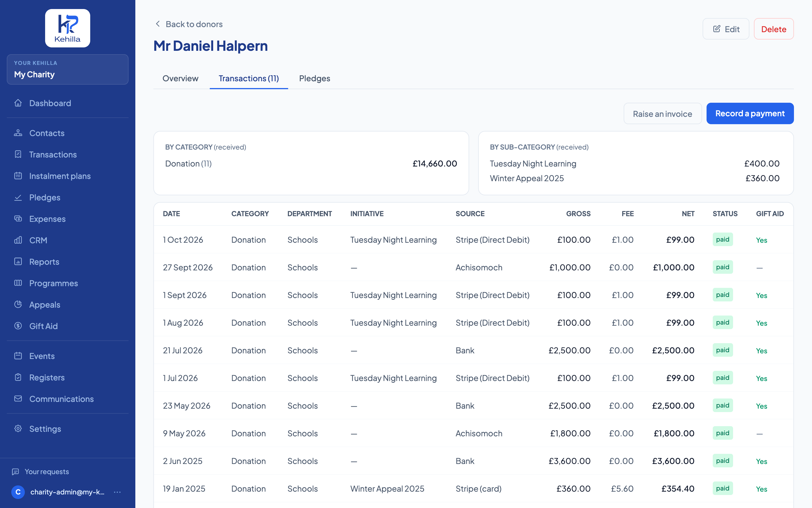The width and height of the screenshot is (812, 508).
Task: Click the Contacts people icon
Action: pyautogui.click(x=18, y=133)
